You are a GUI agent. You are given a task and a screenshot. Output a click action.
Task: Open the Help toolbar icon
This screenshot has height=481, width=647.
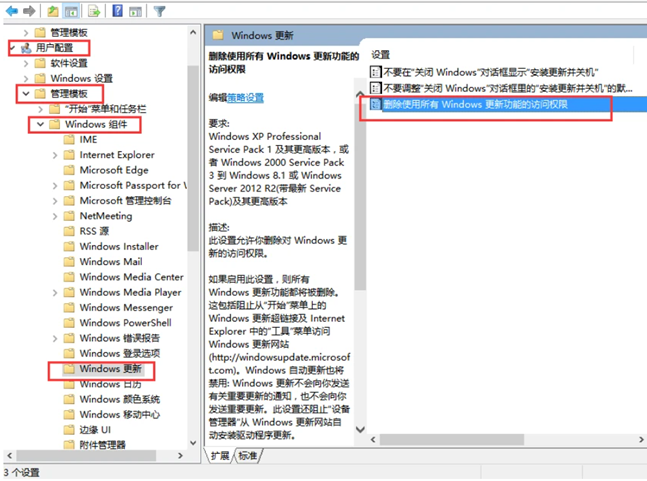(118, 11)
